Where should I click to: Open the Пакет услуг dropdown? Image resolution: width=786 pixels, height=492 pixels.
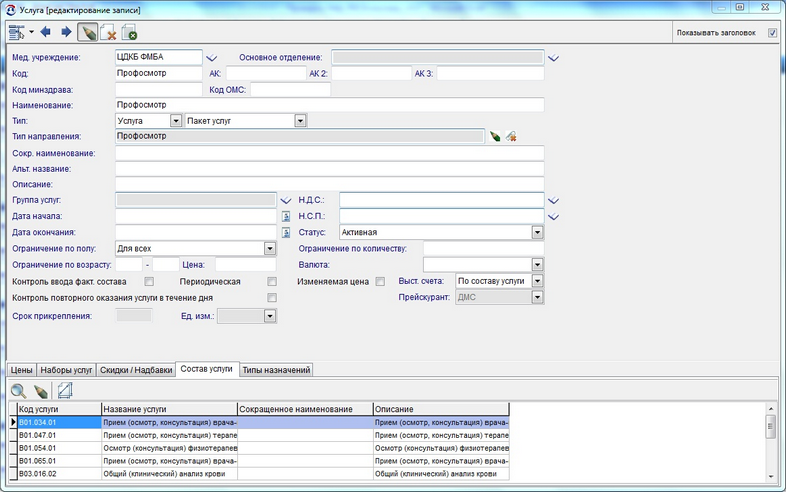click(x=300, y=121)
